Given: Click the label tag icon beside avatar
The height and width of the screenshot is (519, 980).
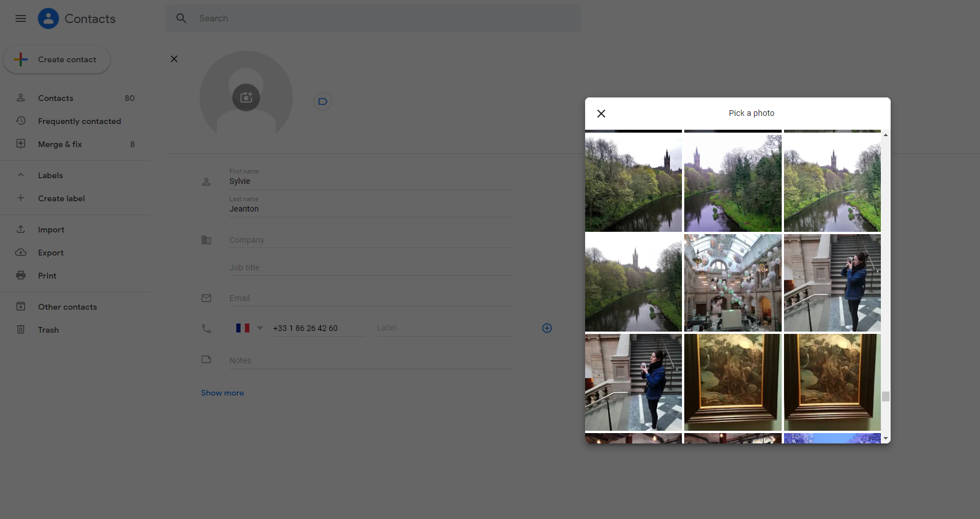Looking at the screenshot, I should coord(323,101).
